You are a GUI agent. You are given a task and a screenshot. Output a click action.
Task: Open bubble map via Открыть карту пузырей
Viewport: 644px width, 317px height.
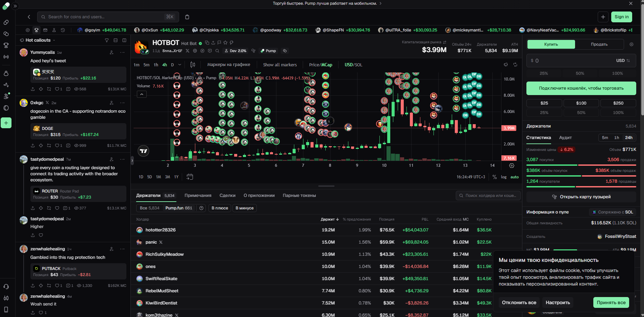click(581, 197)
